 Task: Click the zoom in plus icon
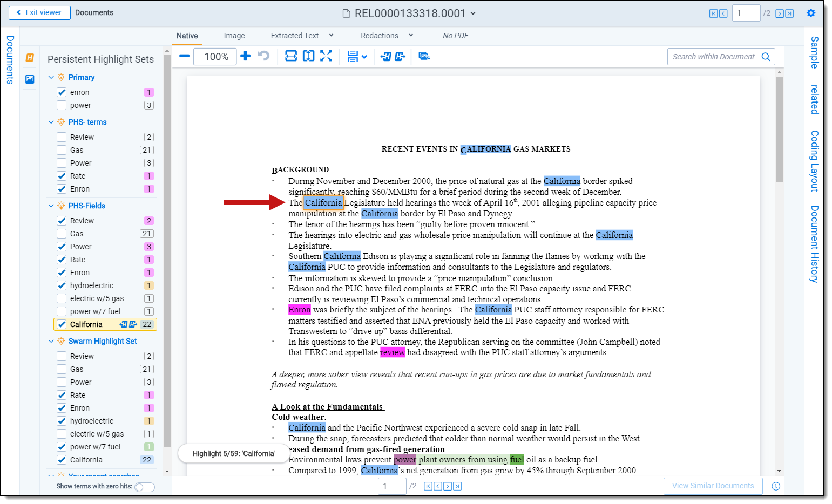[245, 56]
